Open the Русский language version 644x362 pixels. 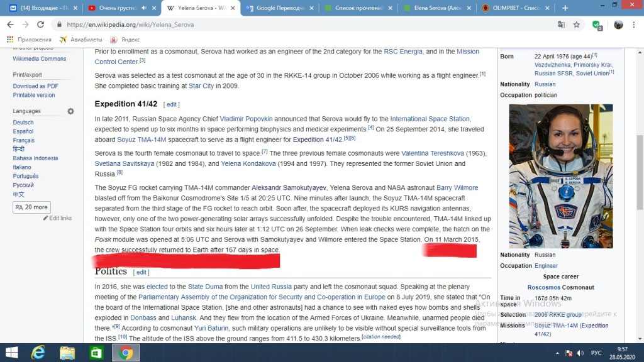[23, 185]
